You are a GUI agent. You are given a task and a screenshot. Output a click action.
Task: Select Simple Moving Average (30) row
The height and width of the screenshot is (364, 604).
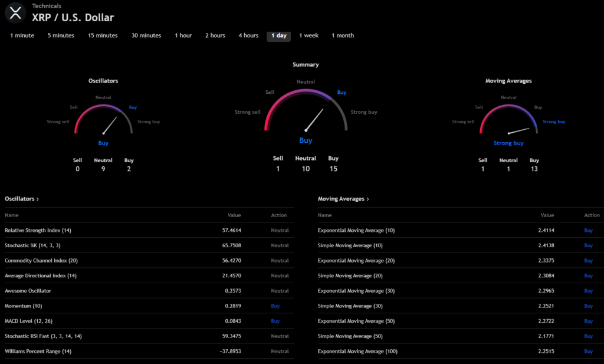click(461, 306)
